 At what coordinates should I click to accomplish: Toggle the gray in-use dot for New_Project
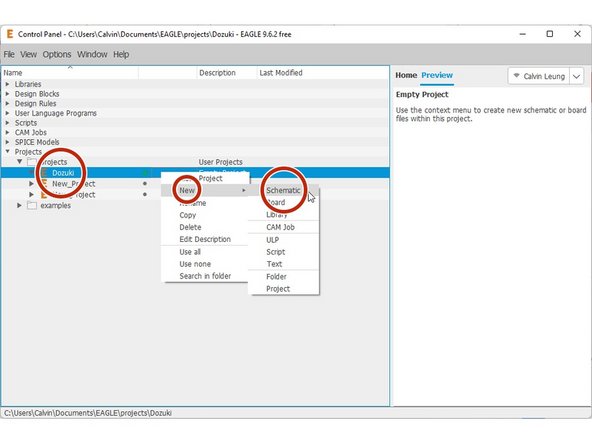tap(145, 183)
